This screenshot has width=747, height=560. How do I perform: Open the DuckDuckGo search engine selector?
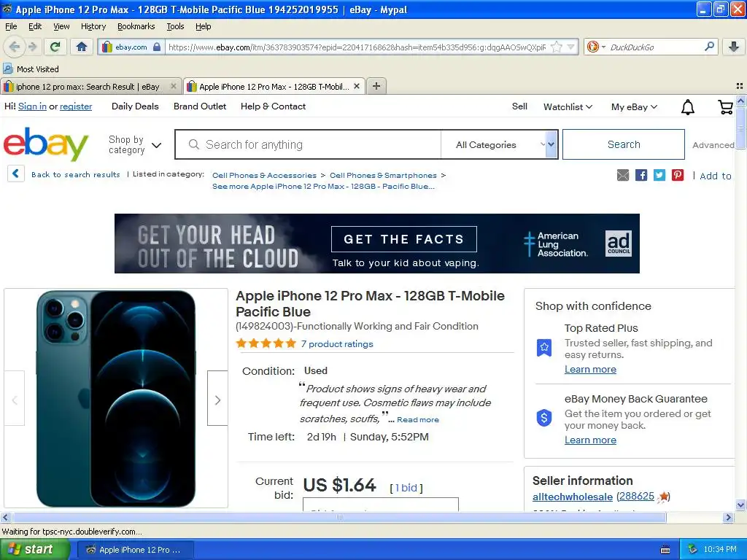tap(595, 47)
